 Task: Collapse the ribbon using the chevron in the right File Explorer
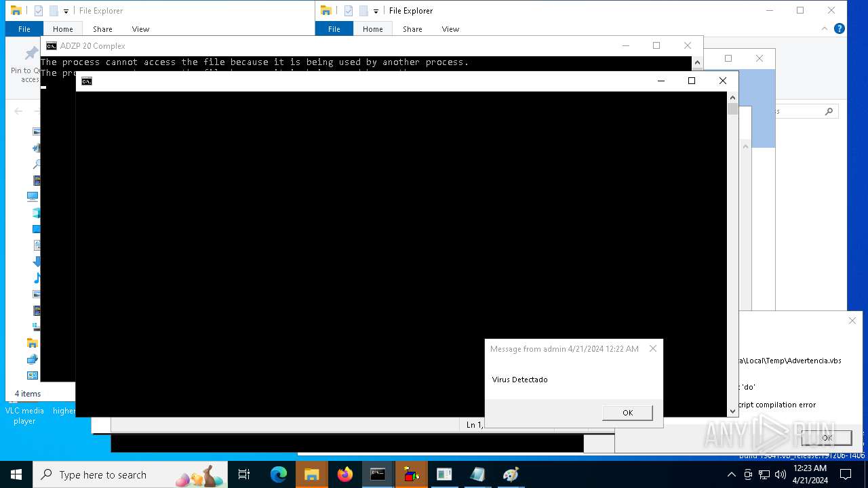[825, 28]
